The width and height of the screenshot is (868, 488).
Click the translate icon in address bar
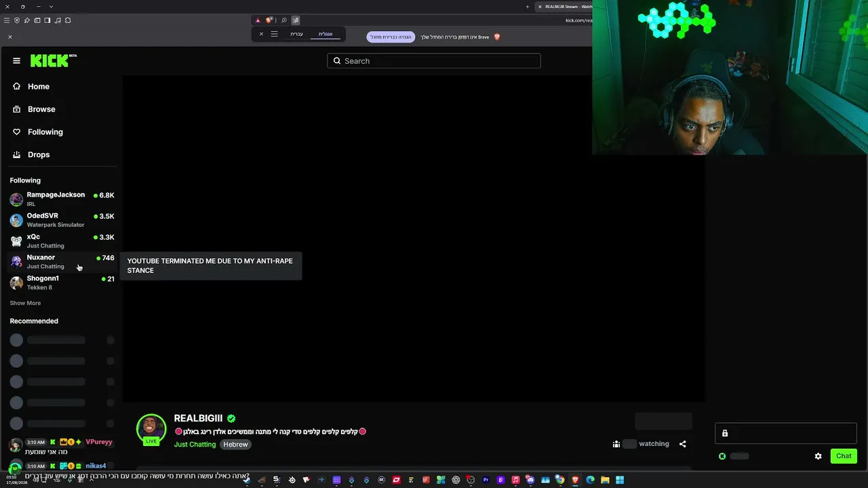(x=296, y=20)
